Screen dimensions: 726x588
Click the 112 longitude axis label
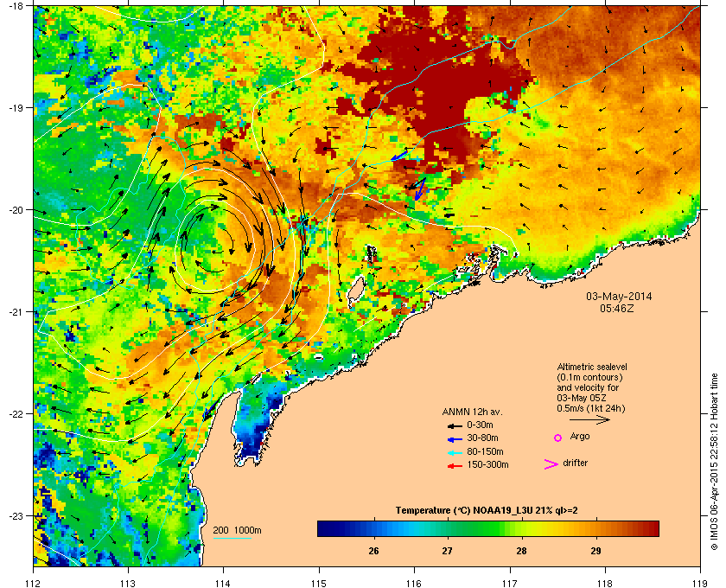pyautogui.click(x=34, y=583)
